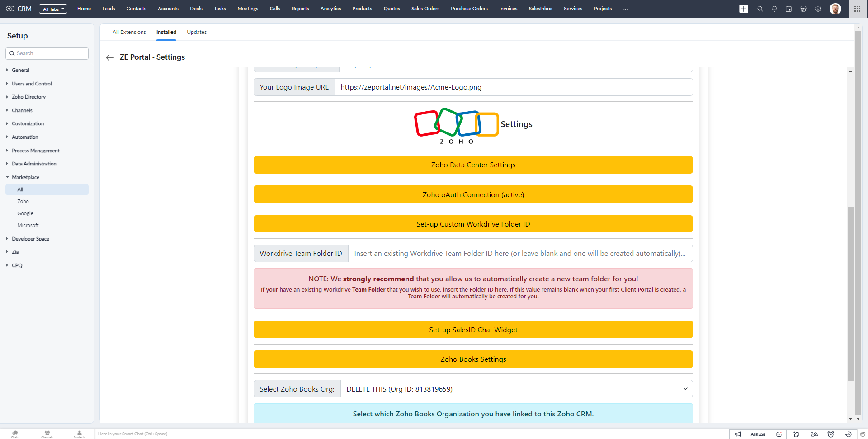868x439 pixels.
Task: Click Zoho oAuth Connection (active) button
Action: tap(473, 194)
